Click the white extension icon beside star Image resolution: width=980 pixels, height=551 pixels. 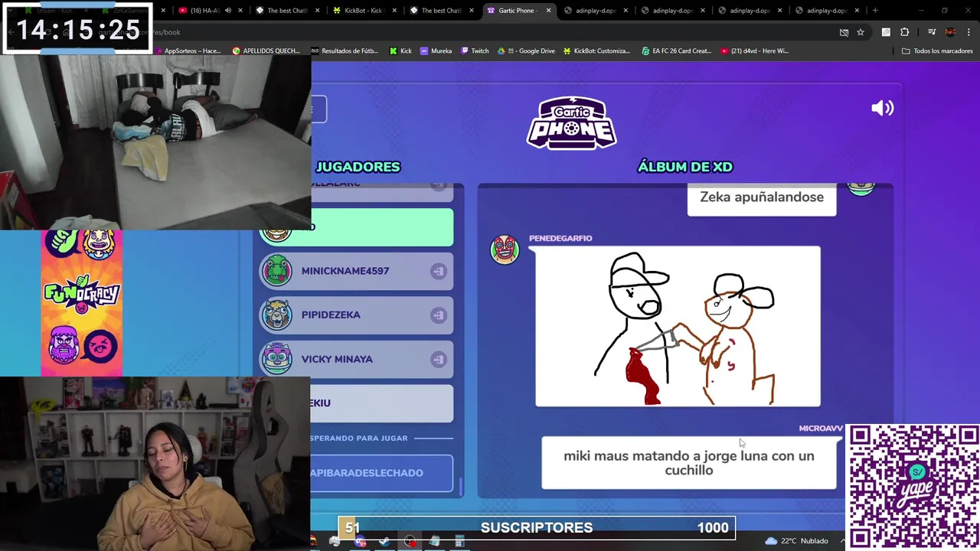[886, 32]
